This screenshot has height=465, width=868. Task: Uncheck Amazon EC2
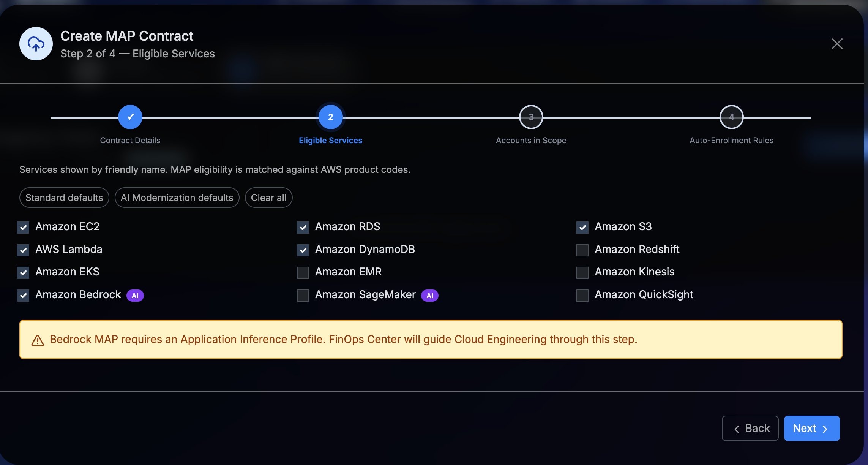[x=23, y=227]
